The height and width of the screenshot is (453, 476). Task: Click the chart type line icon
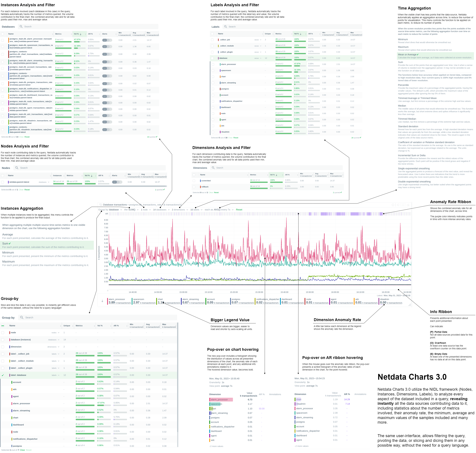click(x=398, y=205)
